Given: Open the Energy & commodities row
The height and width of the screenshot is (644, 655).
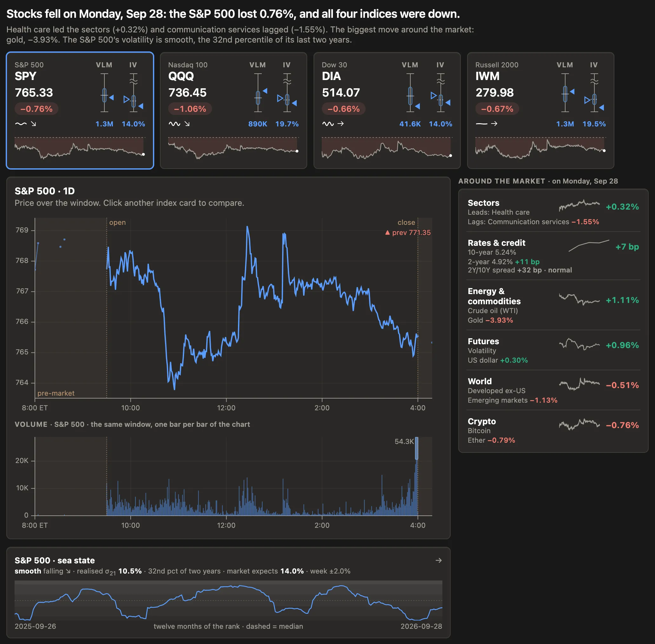Looking at the screenshot, I should coord(553,305).
